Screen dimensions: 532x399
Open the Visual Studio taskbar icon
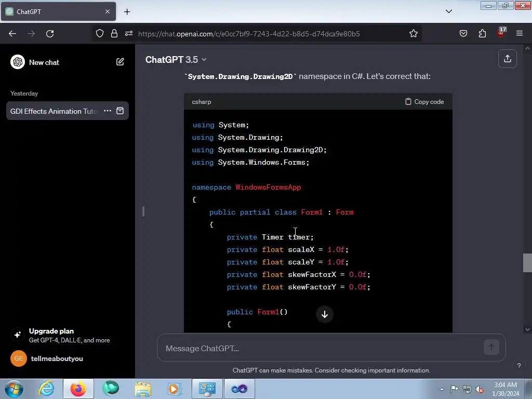[x=239, y=389]
